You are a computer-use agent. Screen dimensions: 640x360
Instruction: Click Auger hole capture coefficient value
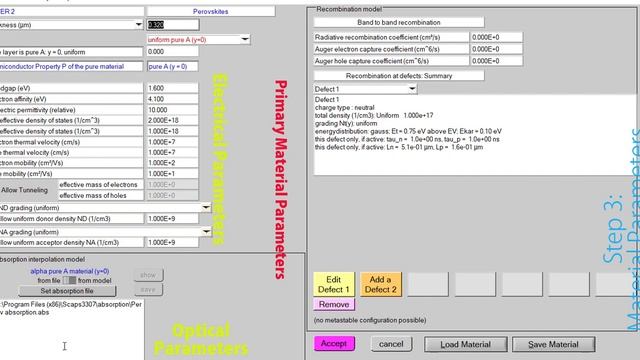point(496,61)
